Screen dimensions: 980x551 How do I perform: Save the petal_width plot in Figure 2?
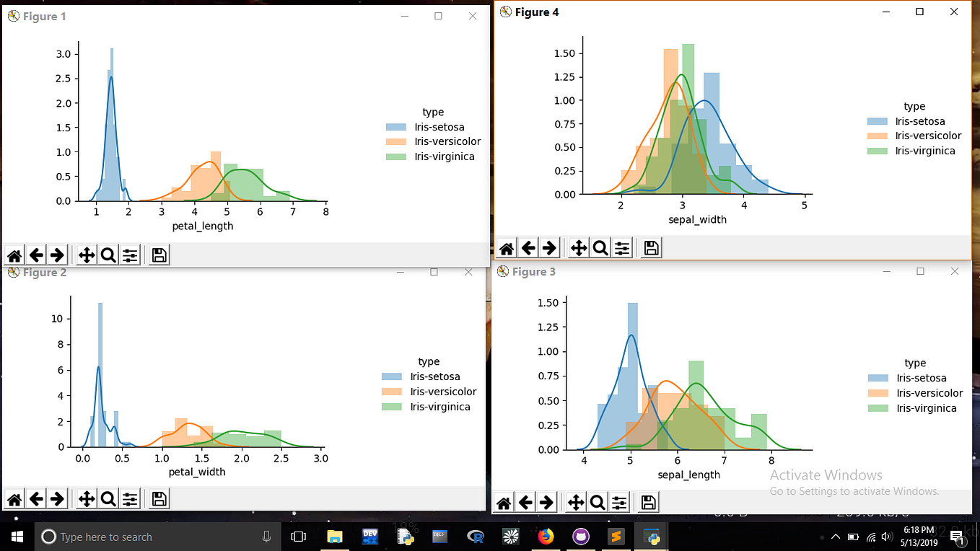[x=159, y=498]
